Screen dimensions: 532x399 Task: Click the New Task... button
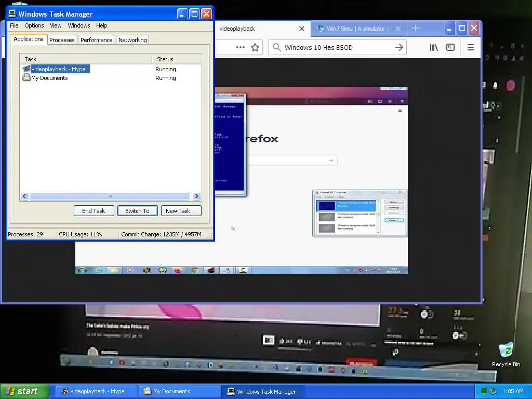[x=181, y=211]
